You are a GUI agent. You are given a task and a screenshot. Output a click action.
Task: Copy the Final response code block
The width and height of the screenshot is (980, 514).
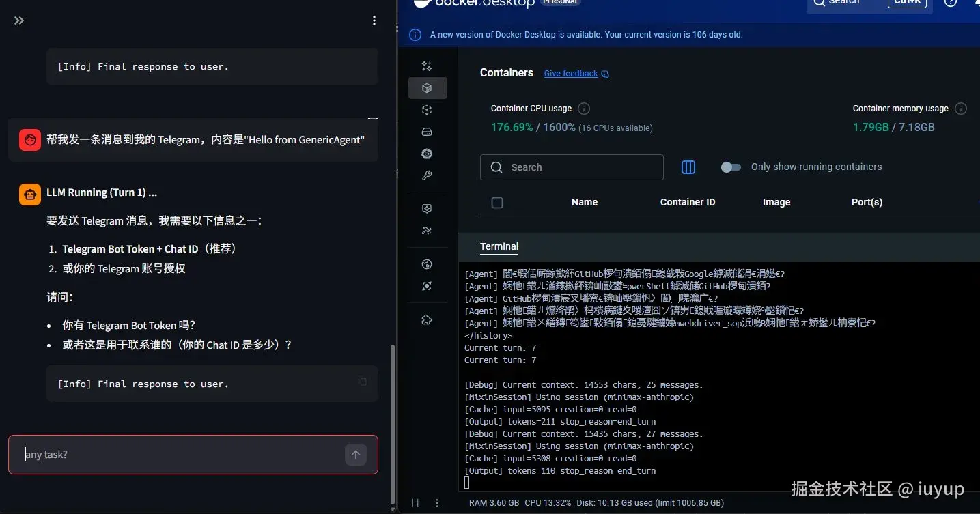click(x=363, y=381)
